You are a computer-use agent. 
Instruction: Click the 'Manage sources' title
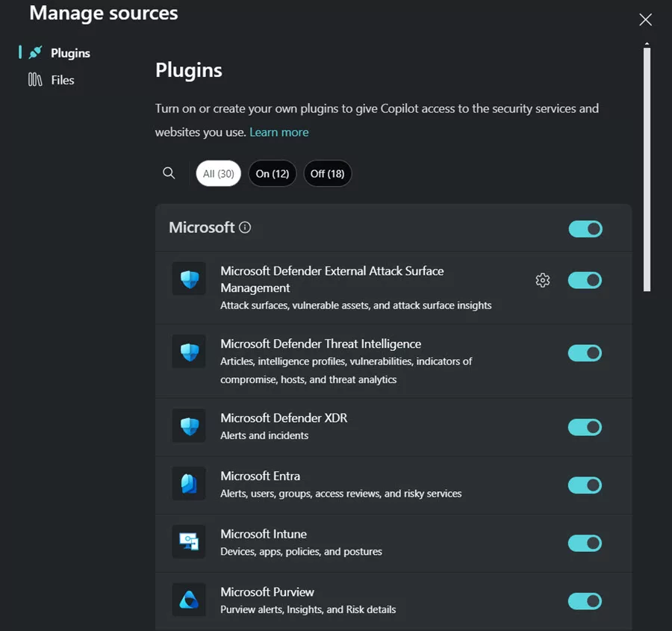coord(103,13)
